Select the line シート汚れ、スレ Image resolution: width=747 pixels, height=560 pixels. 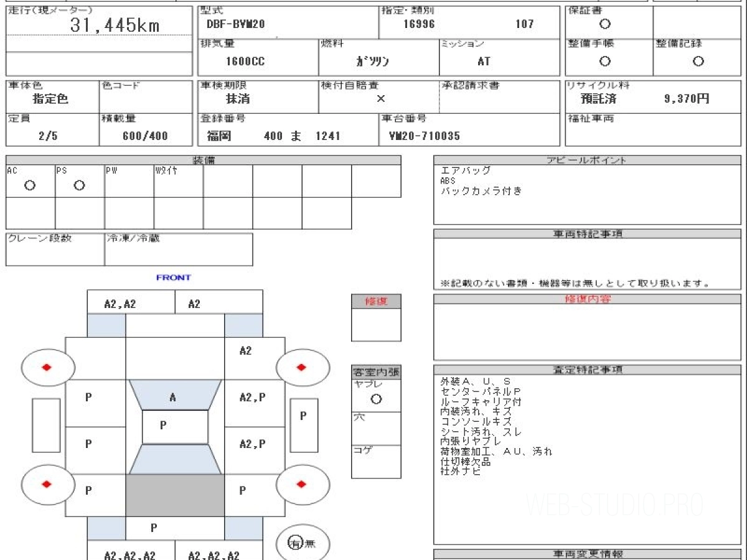(481, 432)
